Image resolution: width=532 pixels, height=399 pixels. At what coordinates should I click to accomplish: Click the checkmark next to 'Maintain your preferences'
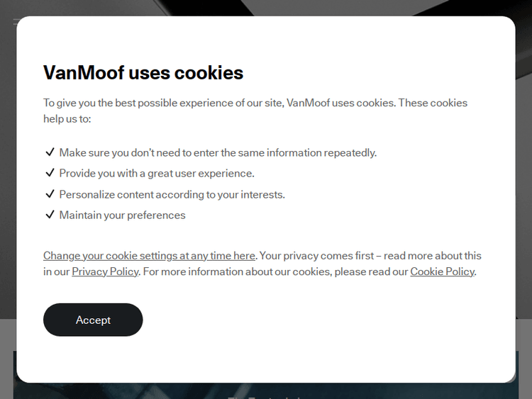point(50,215)
